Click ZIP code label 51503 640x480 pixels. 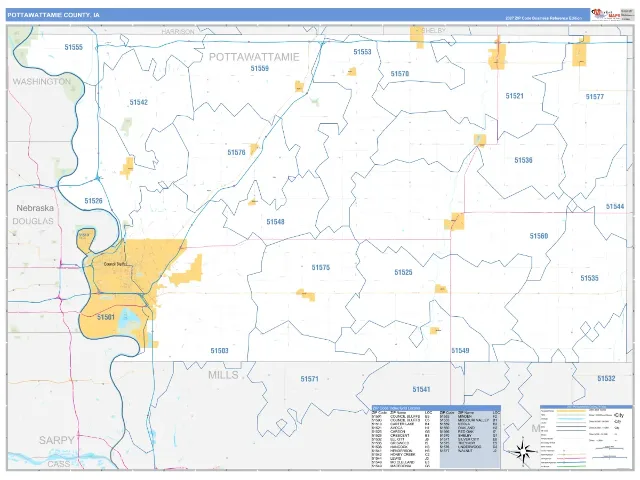tap(219, 351)
